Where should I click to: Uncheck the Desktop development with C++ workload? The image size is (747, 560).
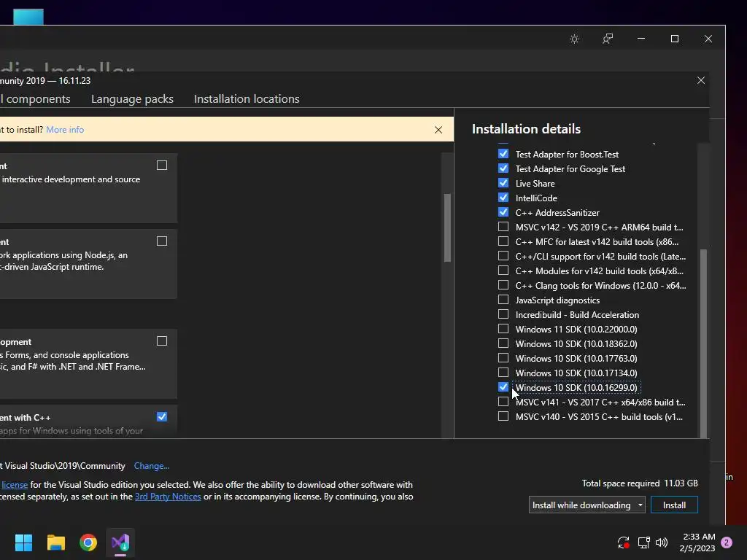click(162, 417)
